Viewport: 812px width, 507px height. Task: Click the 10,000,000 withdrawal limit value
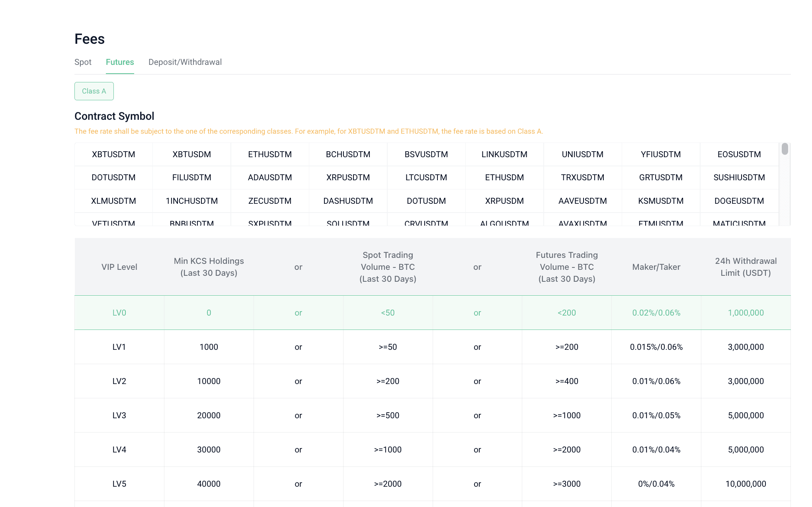746,484
